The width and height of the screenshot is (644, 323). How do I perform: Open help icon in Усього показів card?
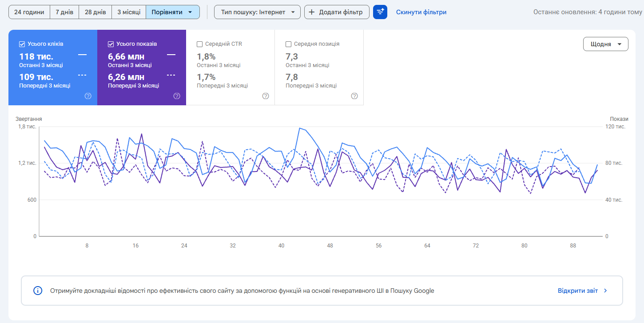tap(177, 96)
